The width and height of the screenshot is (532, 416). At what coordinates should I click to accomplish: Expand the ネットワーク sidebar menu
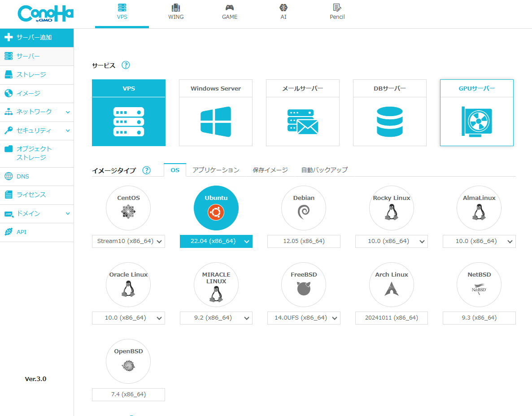tap(37, 112)
